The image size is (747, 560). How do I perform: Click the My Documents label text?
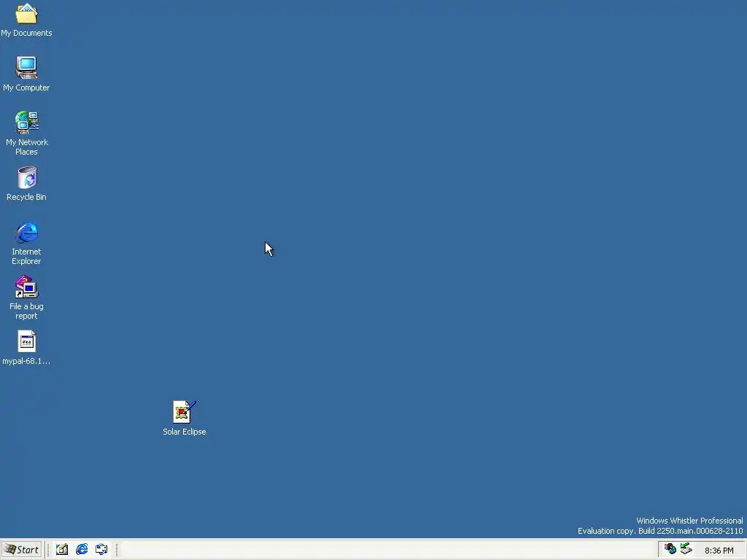click(x=27, y=33)
